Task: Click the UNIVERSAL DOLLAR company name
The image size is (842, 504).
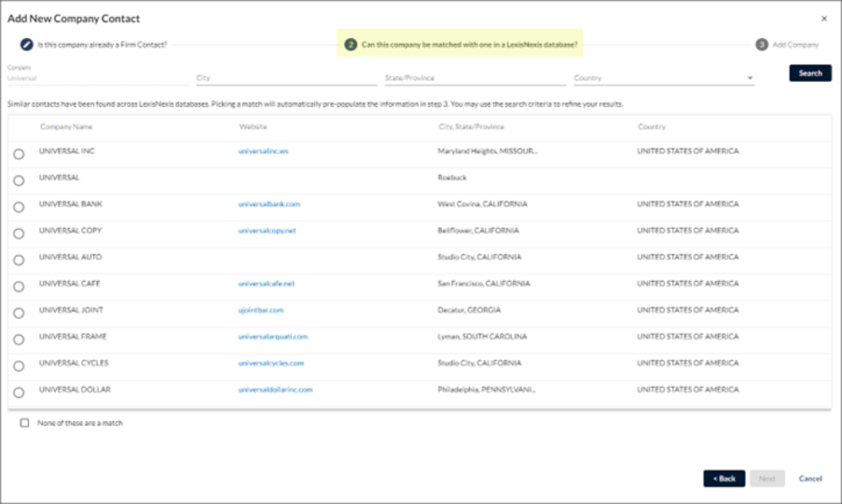Action: (75, 389)
